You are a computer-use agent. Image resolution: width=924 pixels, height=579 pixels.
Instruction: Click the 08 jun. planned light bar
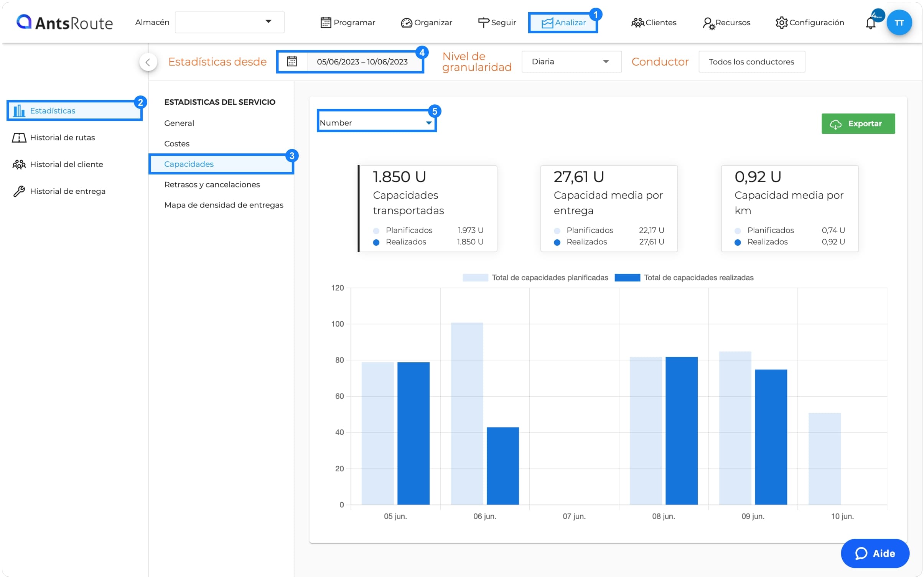(x=646, y=431)
